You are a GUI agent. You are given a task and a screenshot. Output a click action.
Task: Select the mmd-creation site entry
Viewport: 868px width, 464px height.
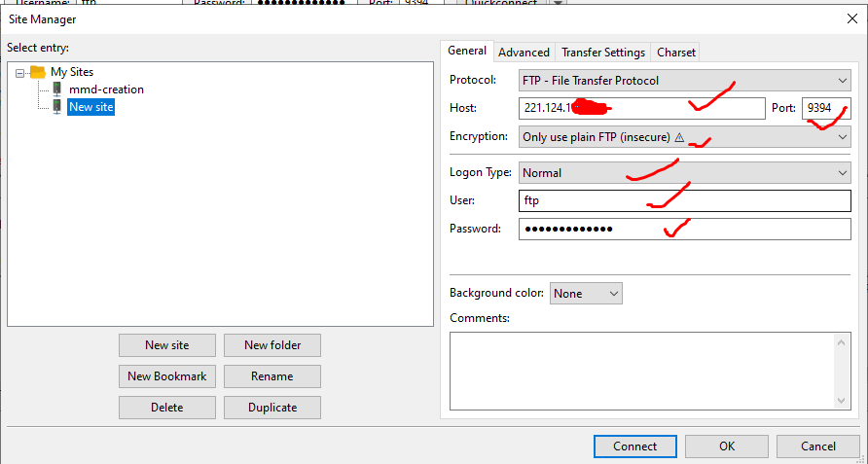coord(106,89)
